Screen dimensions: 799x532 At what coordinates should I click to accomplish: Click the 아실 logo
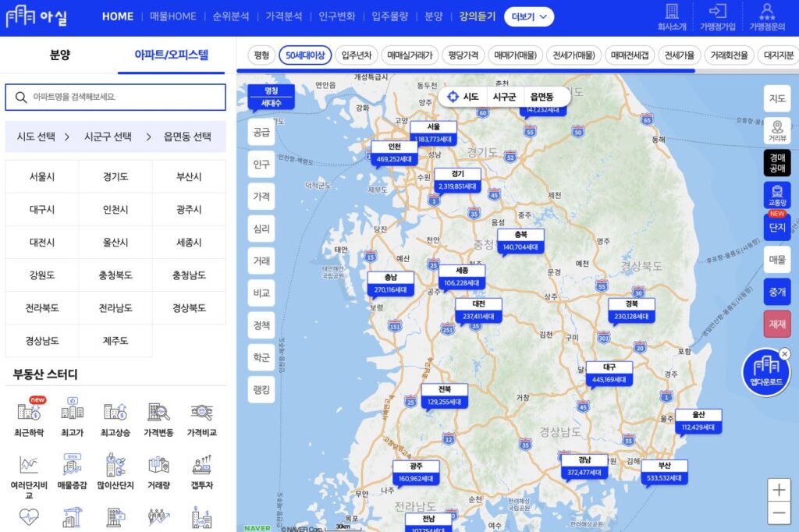37,17
